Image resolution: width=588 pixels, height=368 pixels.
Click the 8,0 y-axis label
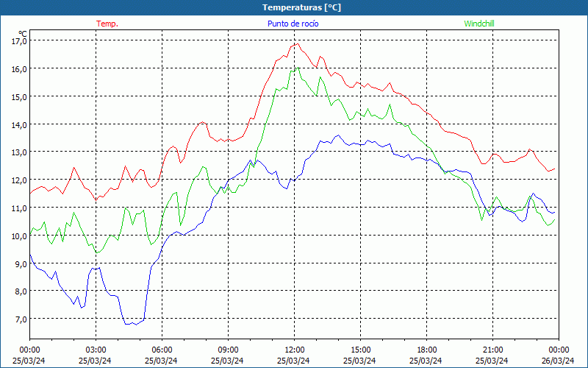[x=21, y=291]
